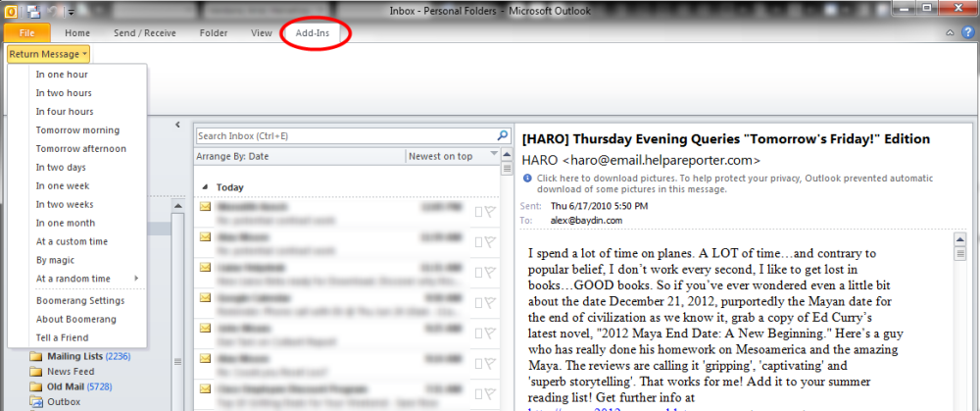The width and height of the screenshot is (980, 411).
Task: Click the 'download pictures' info bar
Action: pyautogui.click(x=734, y=183)
